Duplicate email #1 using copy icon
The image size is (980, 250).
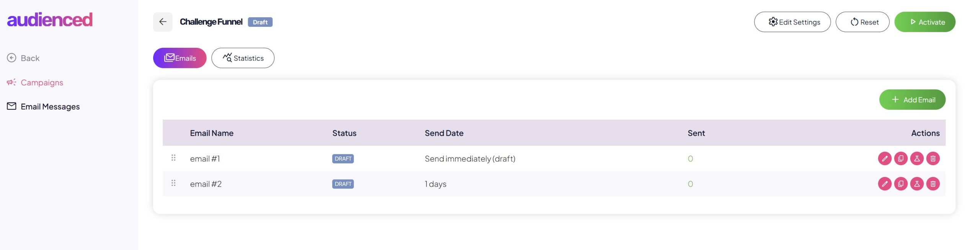(900, 159)
